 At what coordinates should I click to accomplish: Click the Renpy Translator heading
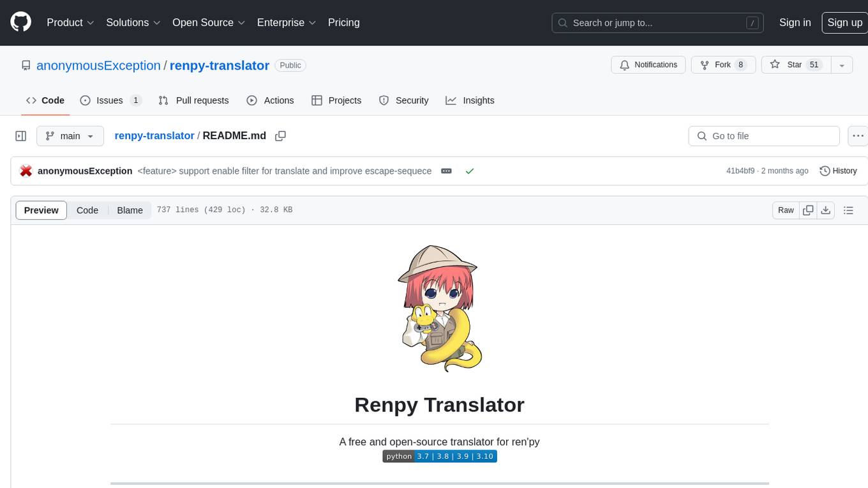coord(440,405)
